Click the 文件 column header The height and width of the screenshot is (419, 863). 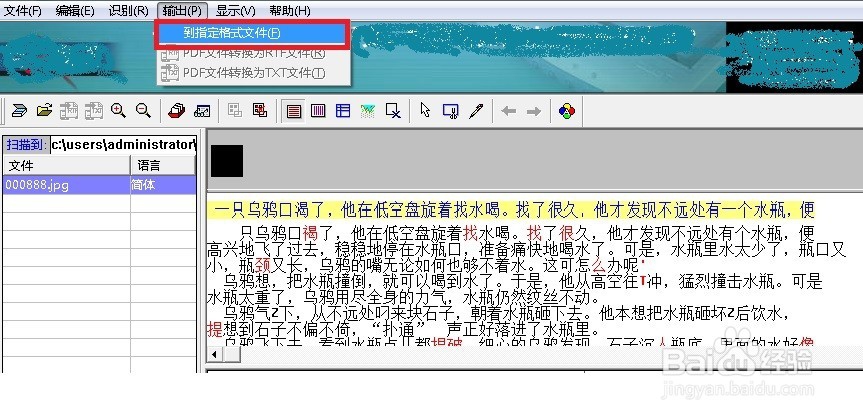pos(67,165)
